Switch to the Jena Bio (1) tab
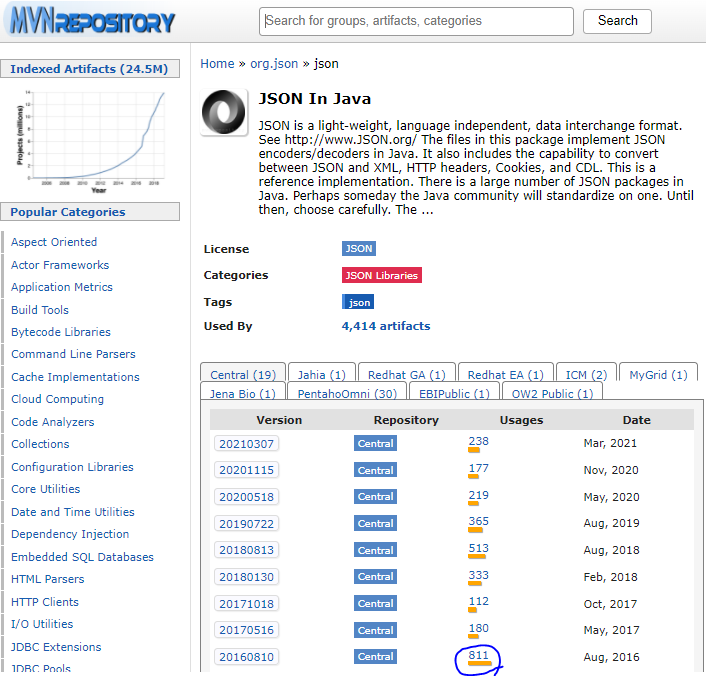Image resolution: width=706 pixels, height=676 pixels. pos(242,393)
